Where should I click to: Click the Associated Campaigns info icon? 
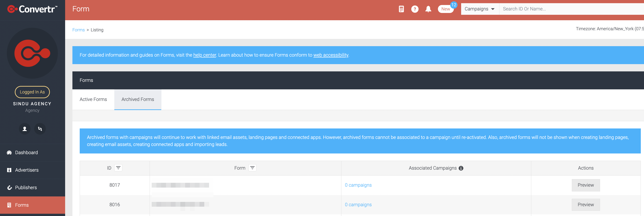tap(461, 168)
